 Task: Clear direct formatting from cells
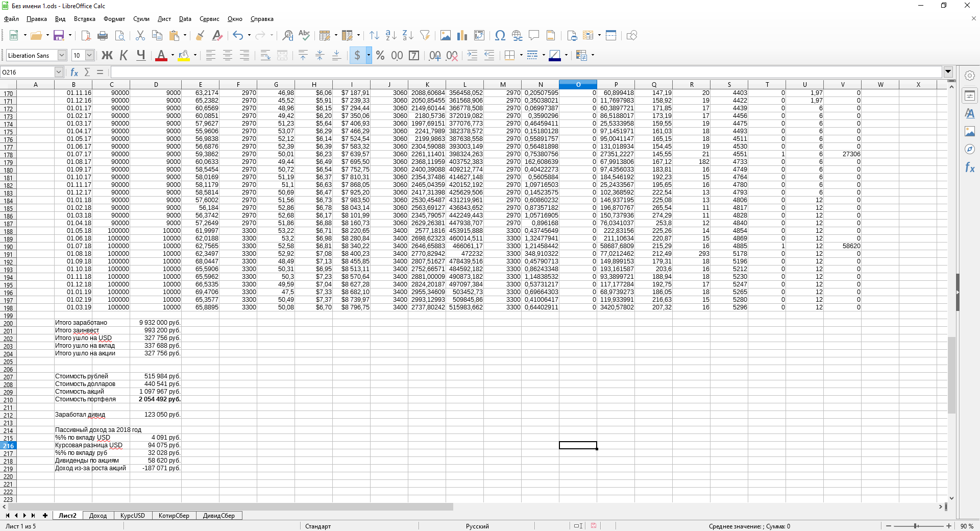(x=217, y=35)
